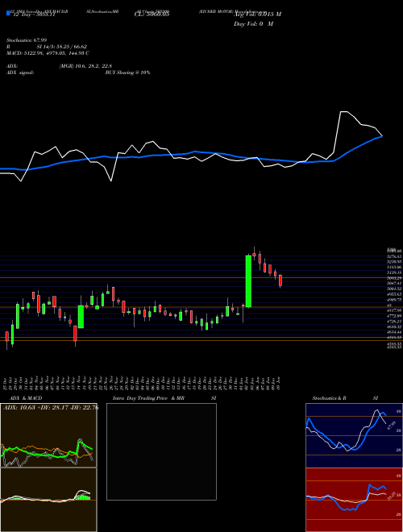The image size is (403, 532).
Task: Click the blue 12 Day SMA legend square
Action: point(8,13)
